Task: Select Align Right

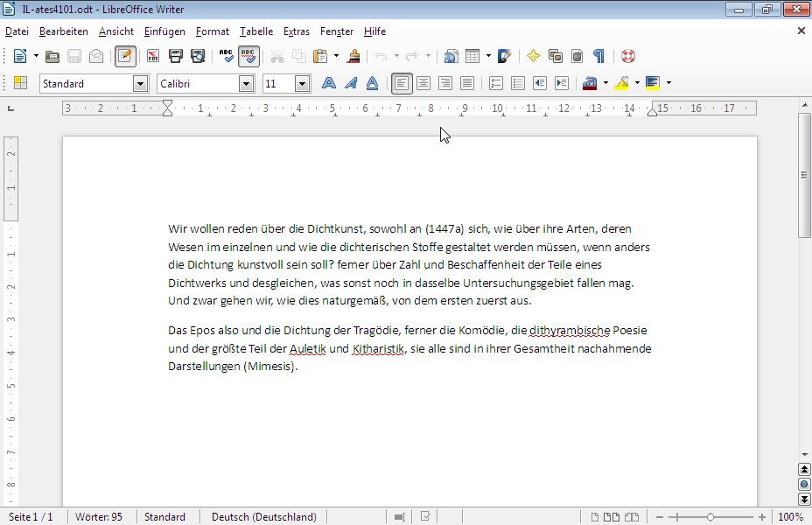Action: pyautogui.click(x=445, y=83)
